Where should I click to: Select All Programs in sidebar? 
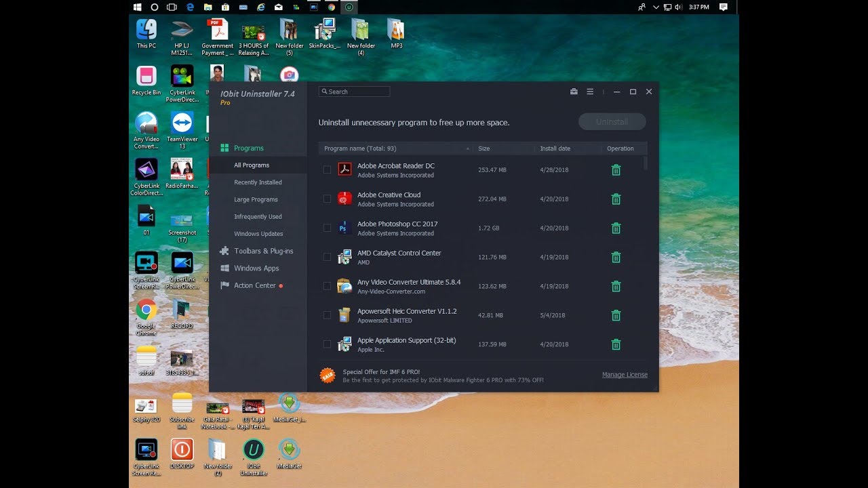click(x=258, y=165)
